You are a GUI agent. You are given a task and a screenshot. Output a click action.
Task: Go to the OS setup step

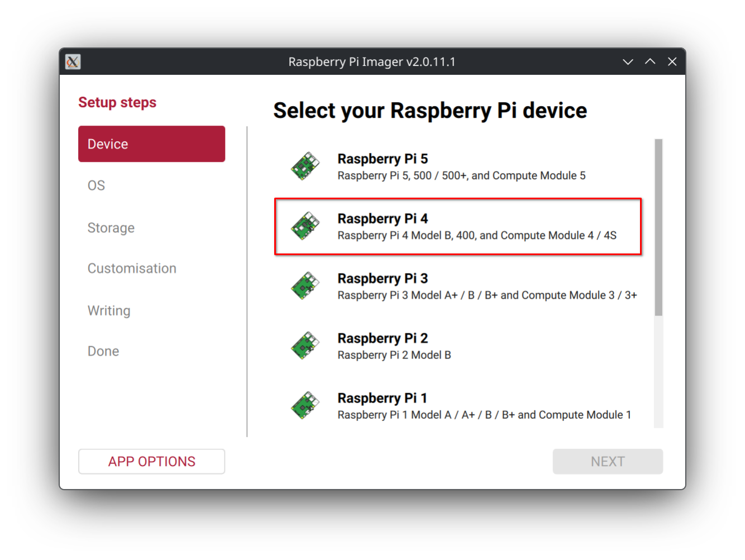pos(96,185)
